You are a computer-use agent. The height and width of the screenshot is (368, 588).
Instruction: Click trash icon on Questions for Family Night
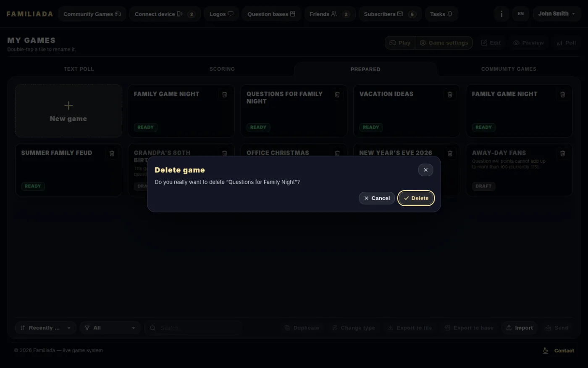pos(337,95)
